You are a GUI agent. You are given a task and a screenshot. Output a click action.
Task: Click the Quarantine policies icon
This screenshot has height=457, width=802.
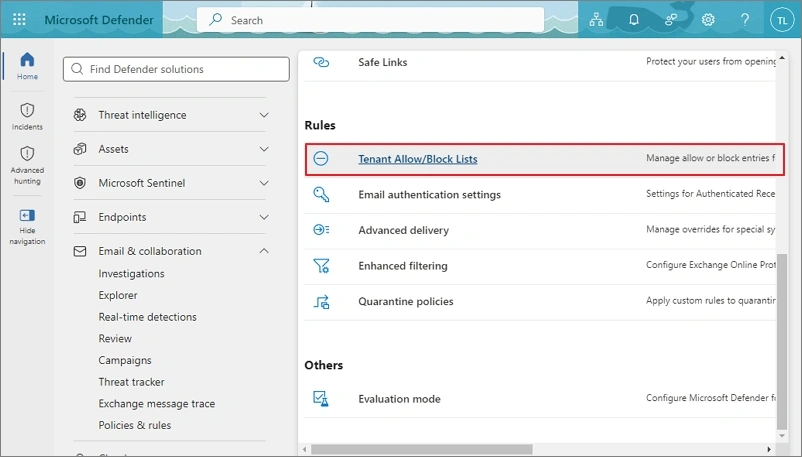point(321,301)
